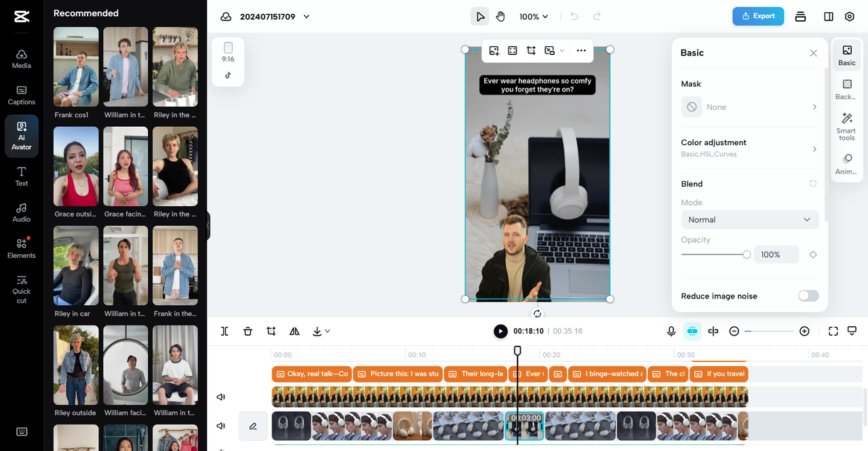Viewport: 868px width, 451px height.
Task: Click the rotate handle below the canvas
Action: tap(538, 313)
